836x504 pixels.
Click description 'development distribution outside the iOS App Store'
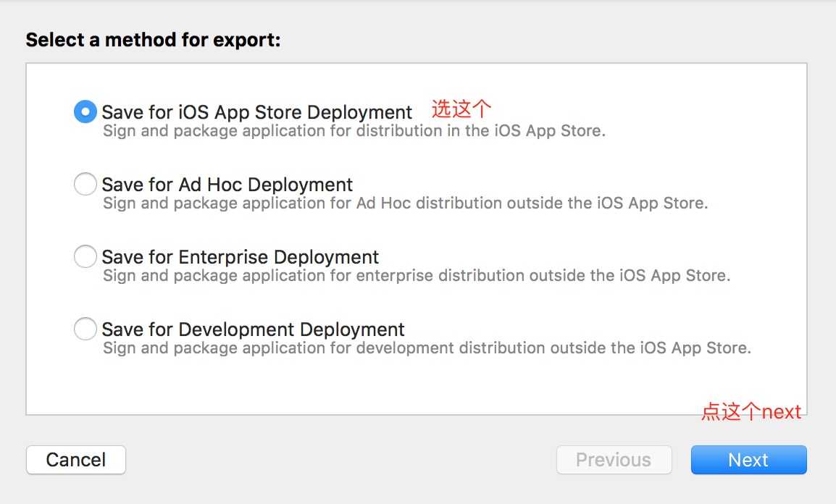[553, 348]
